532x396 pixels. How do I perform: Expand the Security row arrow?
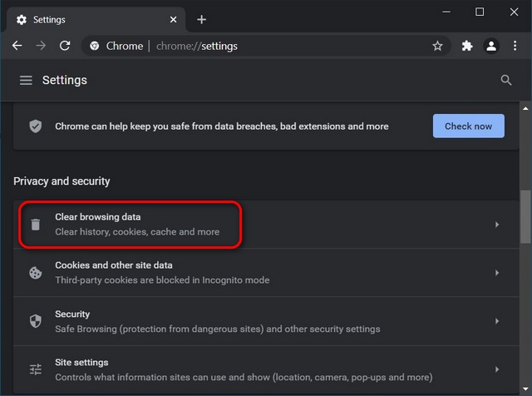click(497, 321)
